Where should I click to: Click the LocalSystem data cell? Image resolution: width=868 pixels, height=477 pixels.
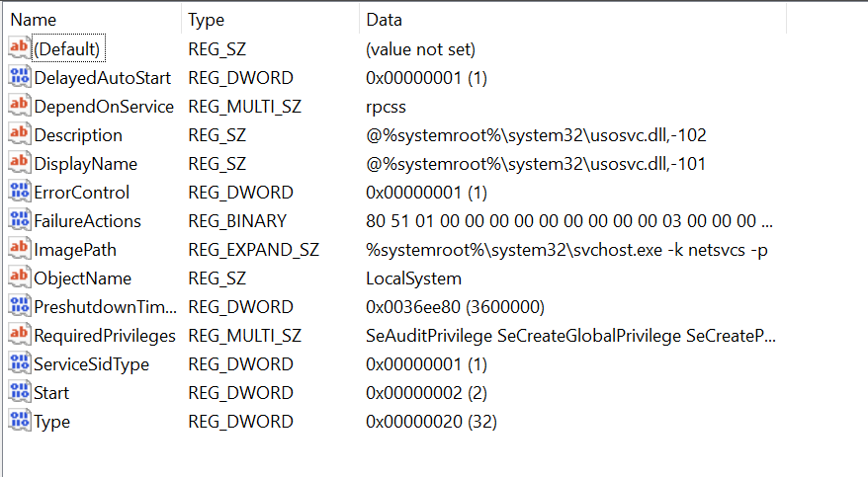pos(413,278)
